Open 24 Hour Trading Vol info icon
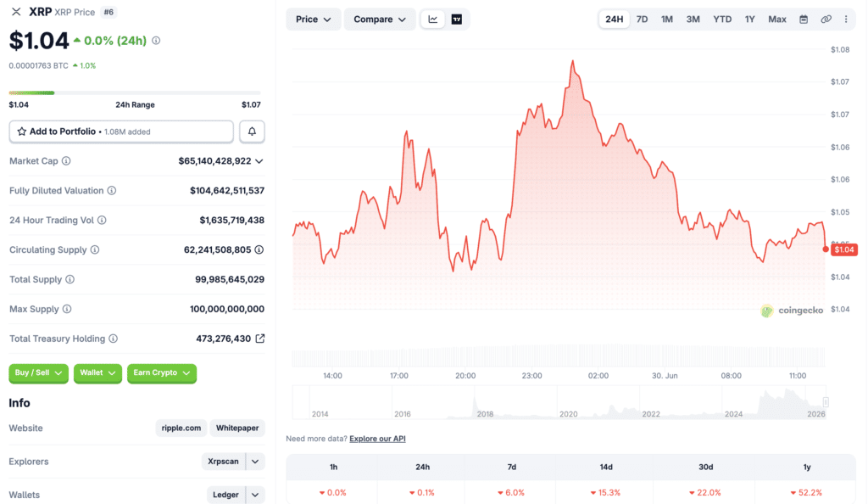868x504 pixels. tap(102, 220)
